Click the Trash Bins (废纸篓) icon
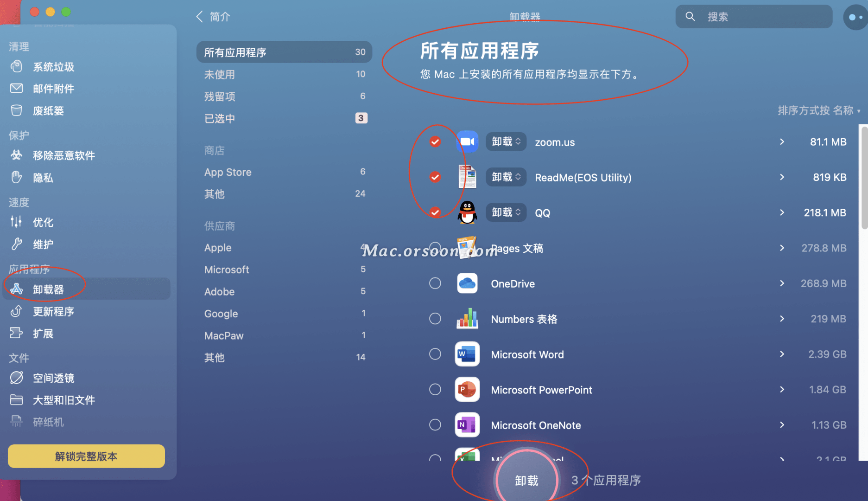Viewport: 868px width, 501px height. click(17, 110)
